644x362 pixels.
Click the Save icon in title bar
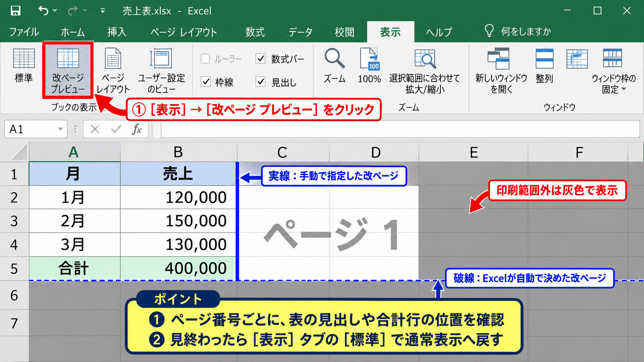point(15,11)
